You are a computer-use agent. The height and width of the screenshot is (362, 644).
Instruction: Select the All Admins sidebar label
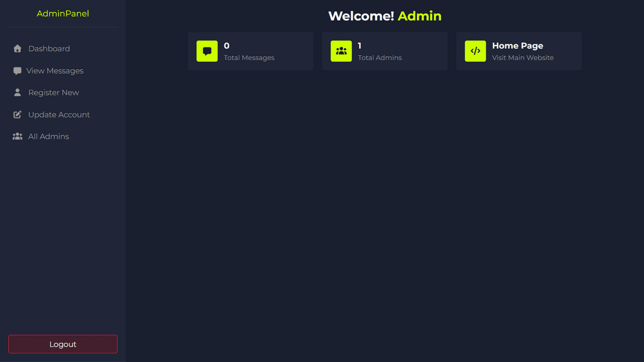click(x=48, y=137)
